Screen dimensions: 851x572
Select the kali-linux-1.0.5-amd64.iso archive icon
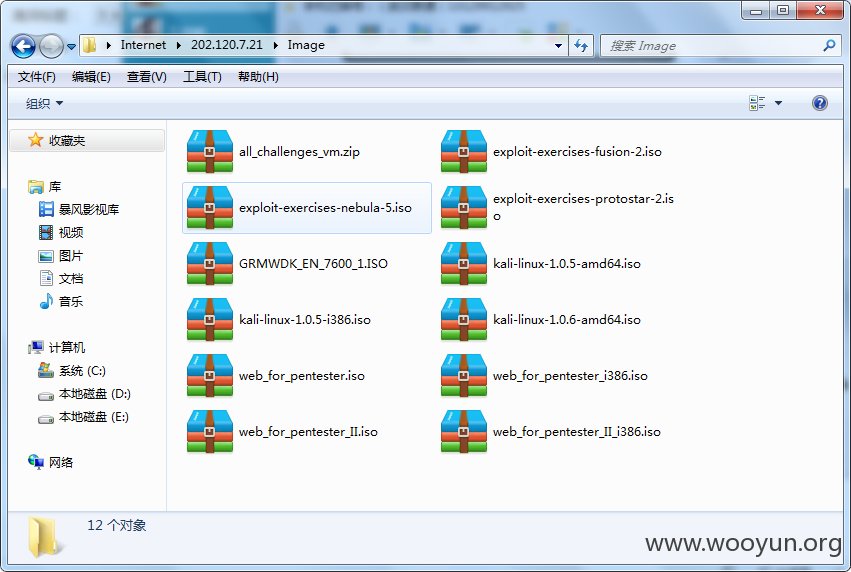pyautogui.click(x=464, y=264)
